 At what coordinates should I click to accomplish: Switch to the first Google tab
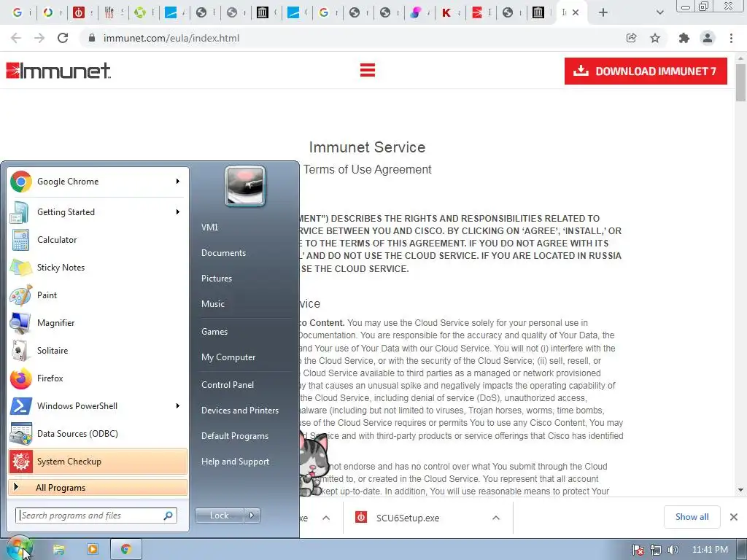[x=21, y=12]
